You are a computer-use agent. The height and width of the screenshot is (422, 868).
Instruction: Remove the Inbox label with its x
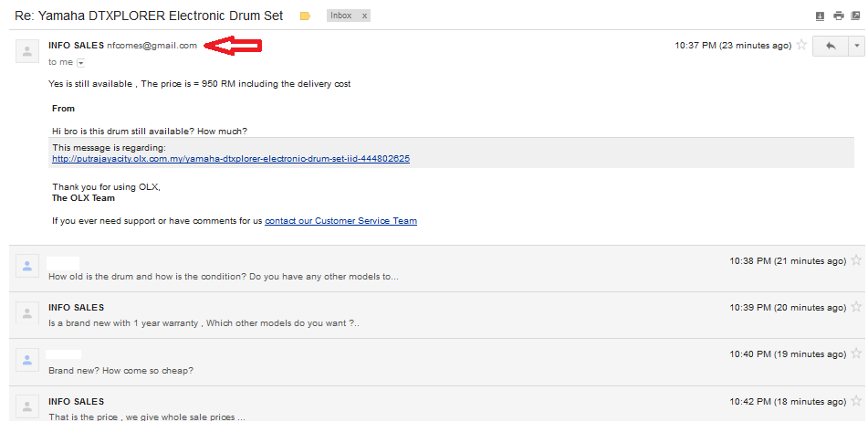coord(364,16)
